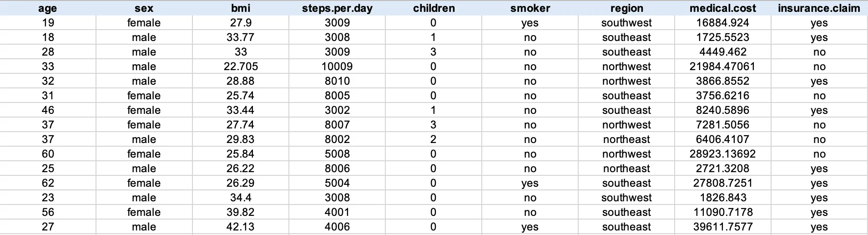Viewport: 868px width, 235px height.
Task: Click the insurance.claim column header
Action: tap(819, 8)
